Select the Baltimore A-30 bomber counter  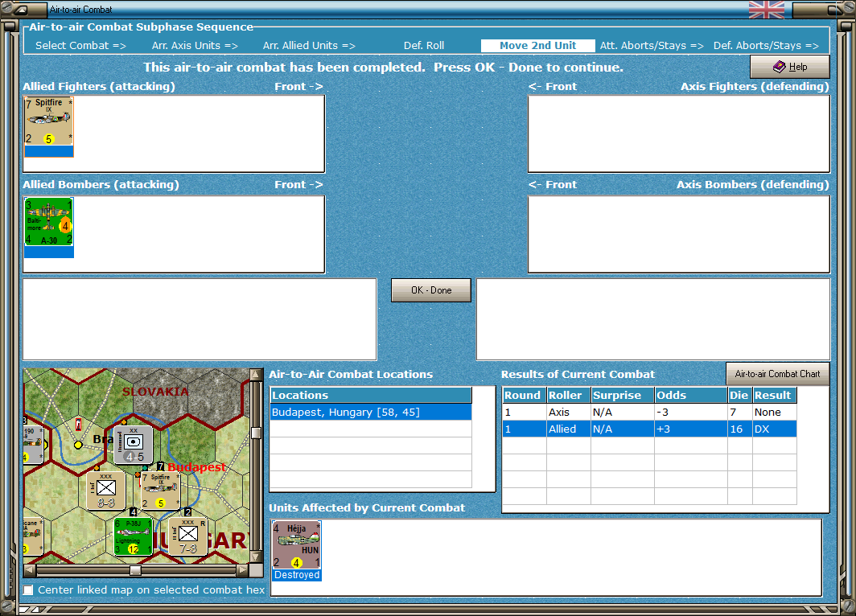[x=48, y=228]
